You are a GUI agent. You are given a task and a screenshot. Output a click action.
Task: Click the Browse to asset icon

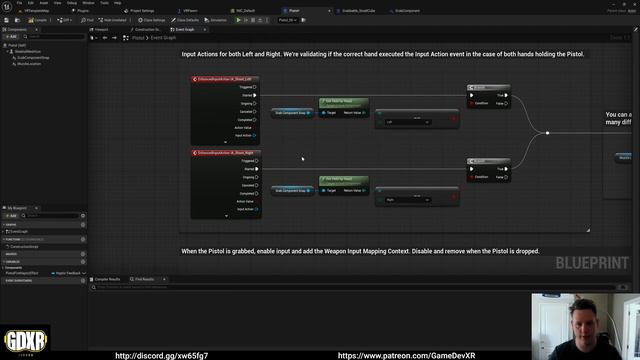(17, 20)
